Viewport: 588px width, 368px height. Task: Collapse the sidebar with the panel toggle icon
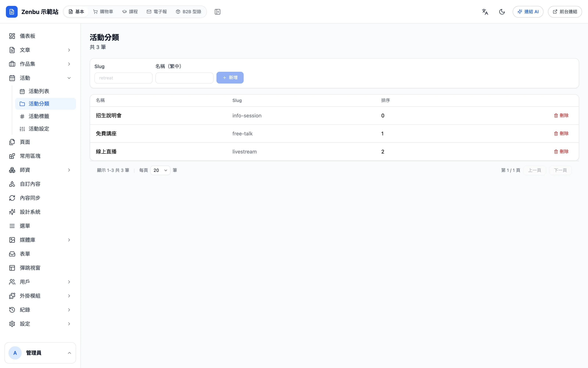(217, 12)
